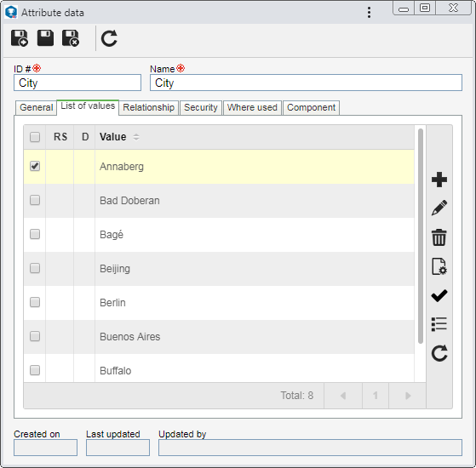Screen dimensions: 476x468
Task: Maximize the Attribute data window
Action: [425, 8]
